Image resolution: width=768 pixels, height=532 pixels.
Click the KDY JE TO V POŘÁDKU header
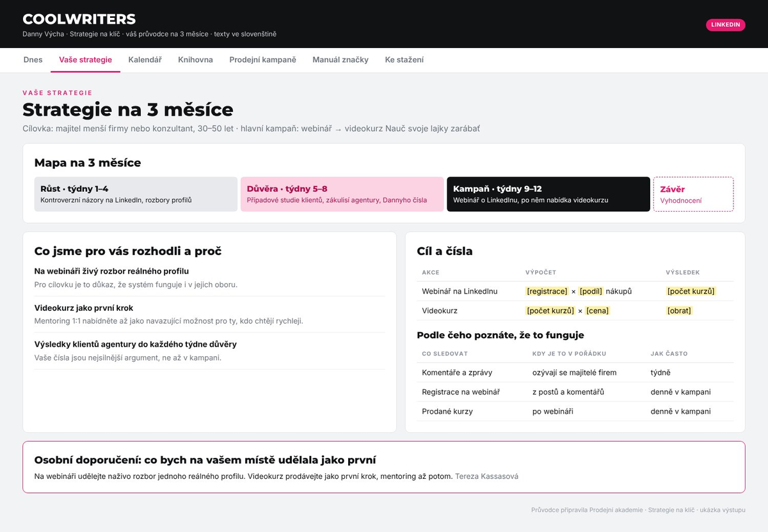coord(569,354)
